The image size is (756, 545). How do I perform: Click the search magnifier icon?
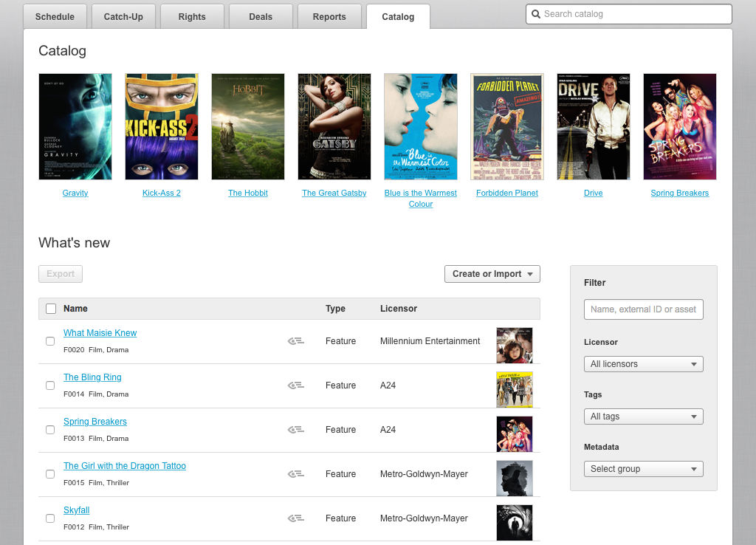[x=536, y=14]
